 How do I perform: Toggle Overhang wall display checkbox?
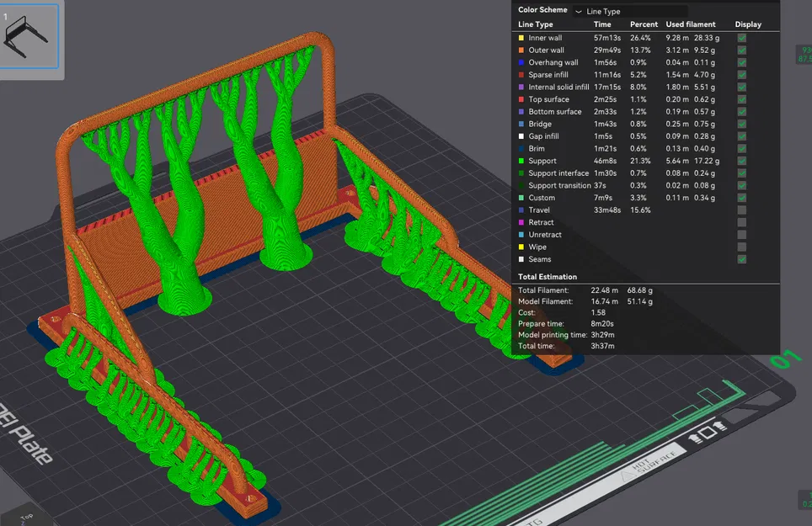(741, 62)
